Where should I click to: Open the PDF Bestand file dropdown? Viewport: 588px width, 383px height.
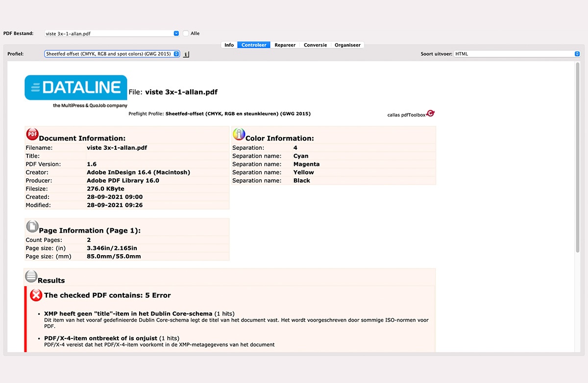pyautogui.click(x=112, y=33)
